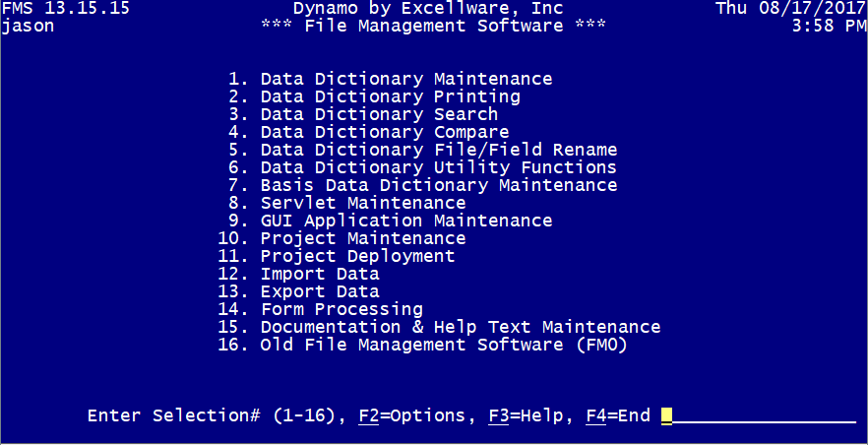Click the F4=End link
868x445 pixels.
pos(617,415)
